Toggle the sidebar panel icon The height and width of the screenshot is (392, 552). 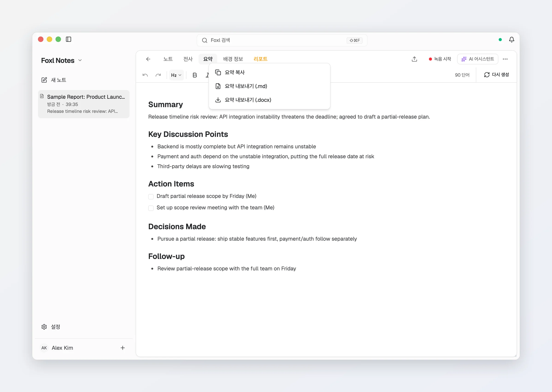(69, 39)
